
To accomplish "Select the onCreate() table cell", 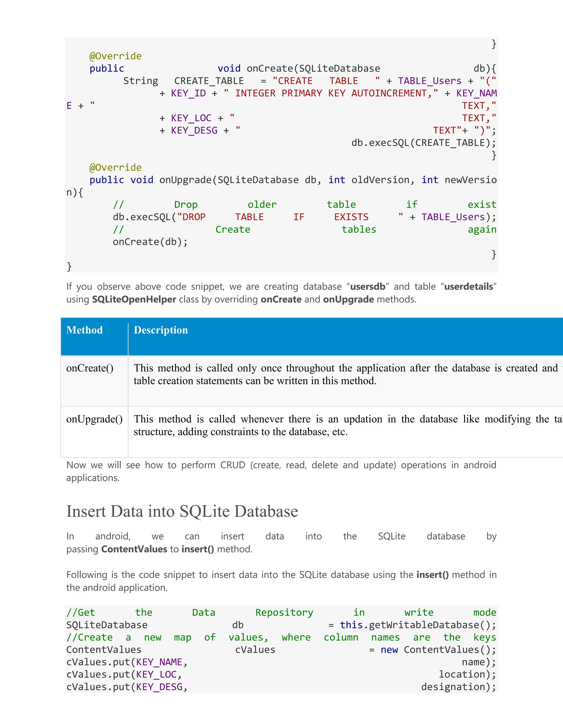I will coord(90,368).
